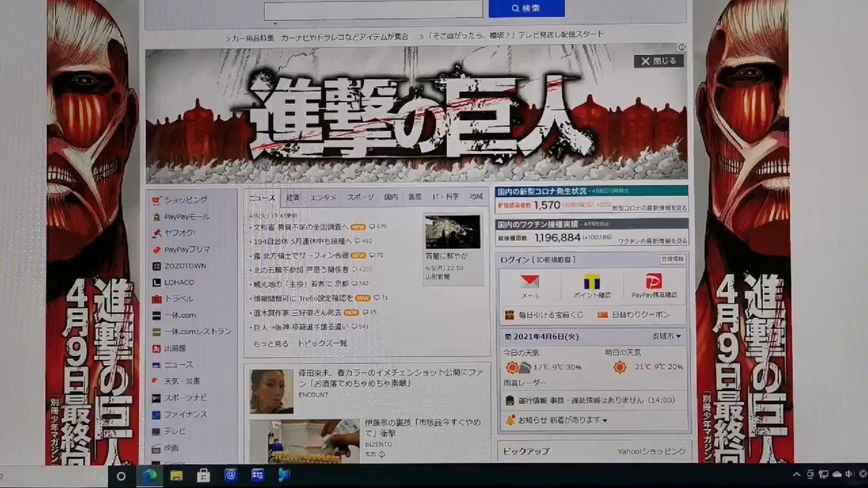Select the 地域 tab

click(475, 197)
